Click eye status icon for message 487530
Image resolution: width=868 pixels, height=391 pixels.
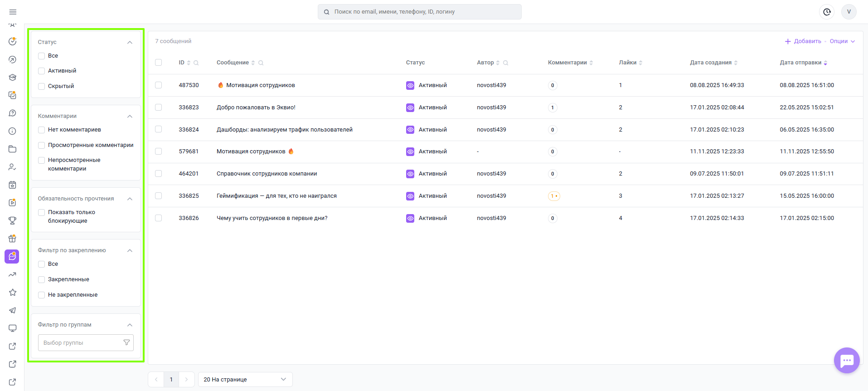tap(410, 85)
